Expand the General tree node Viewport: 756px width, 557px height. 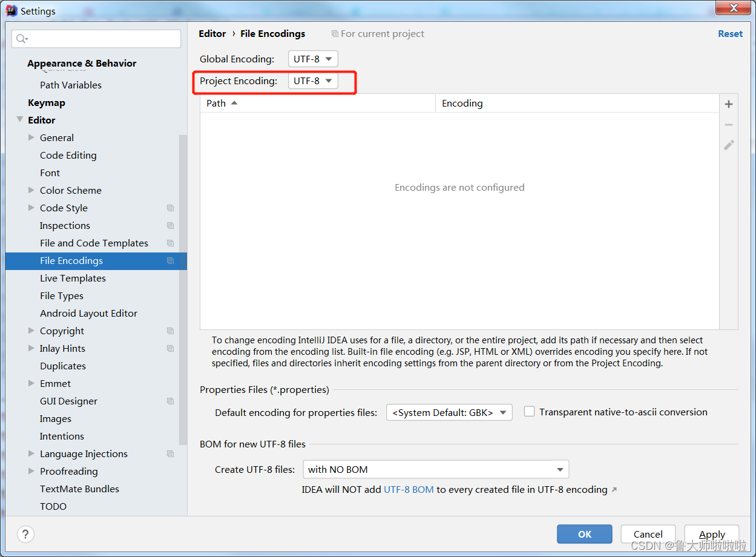(31, 137)
